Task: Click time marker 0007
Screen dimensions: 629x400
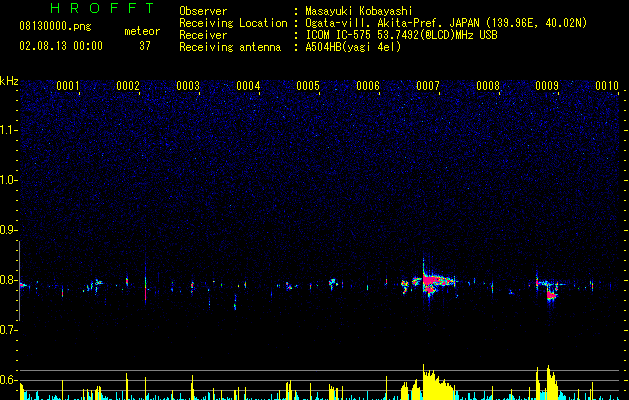Action: pos(428,86)
